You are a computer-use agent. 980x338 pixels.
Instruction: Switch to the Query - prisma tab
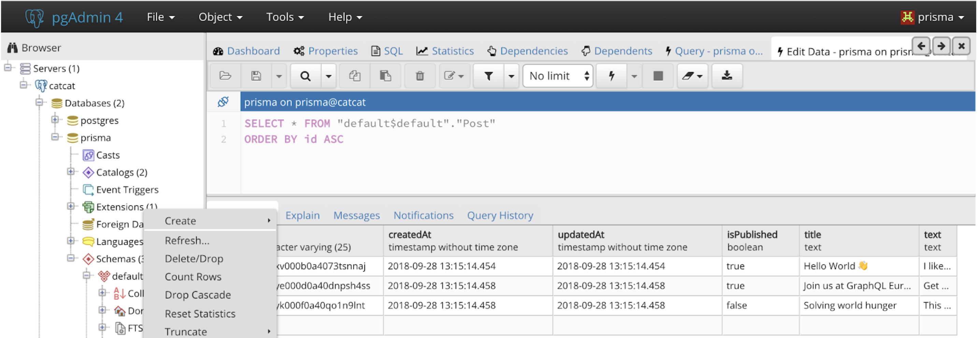(714, 51)
